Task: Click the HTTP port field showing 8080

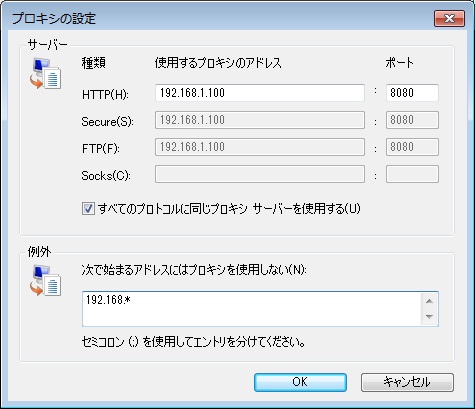Action: click(x=412, y=93)
